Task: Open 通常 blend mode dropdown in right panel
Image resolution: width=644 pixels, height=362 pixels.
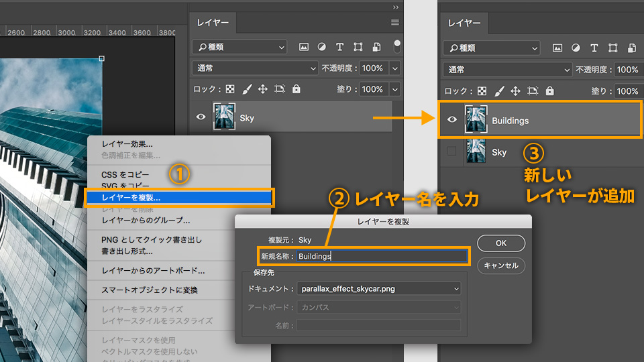Action: (507, 69)
